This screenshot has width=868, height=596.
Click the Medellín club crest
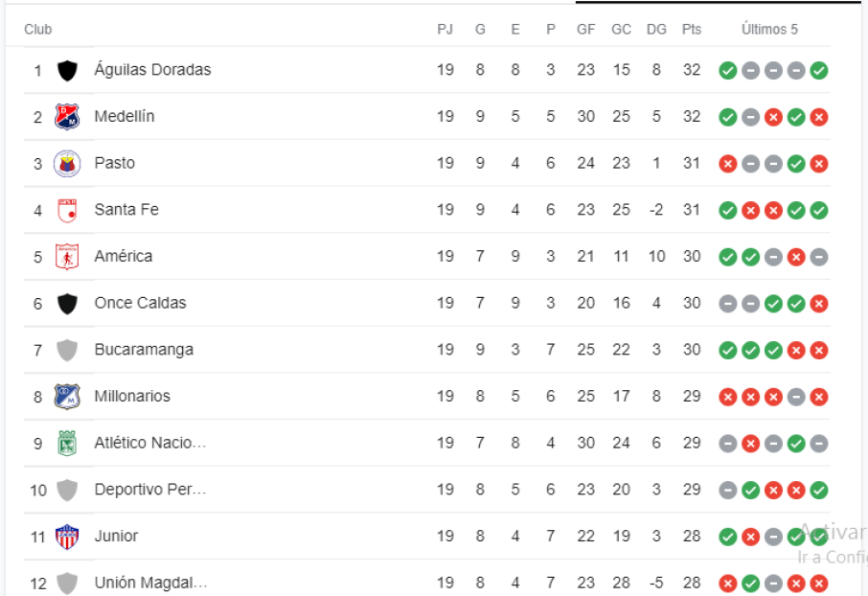point(67,117)
